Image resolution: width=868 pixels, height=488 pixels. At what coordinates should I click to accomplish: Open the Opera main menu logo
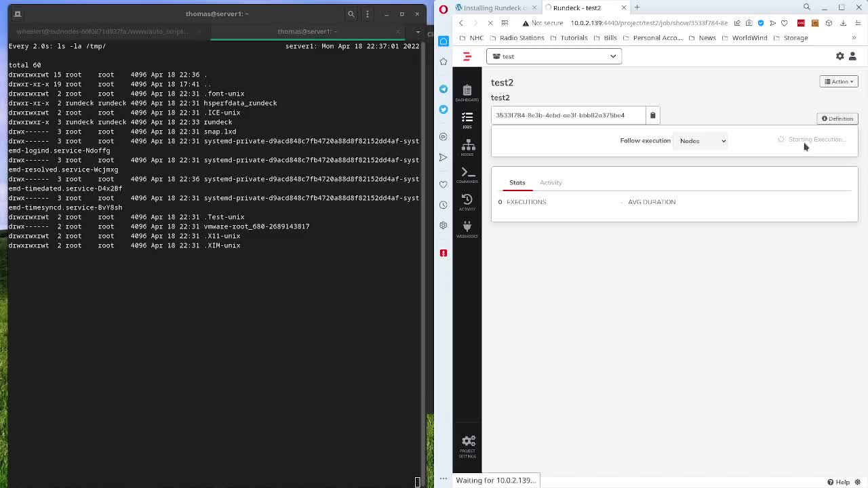tap(443, 8)
